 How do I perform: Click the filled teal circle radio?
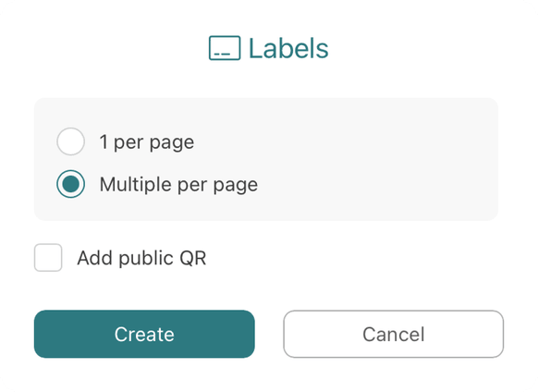pos(70,184)
